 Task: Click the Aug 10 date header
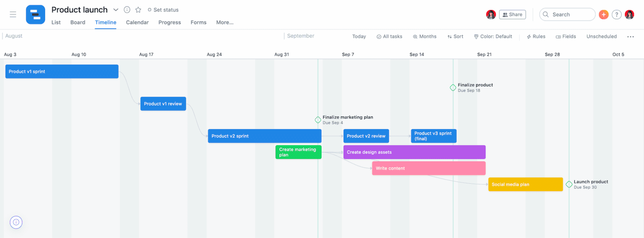(x=79, y=54)
